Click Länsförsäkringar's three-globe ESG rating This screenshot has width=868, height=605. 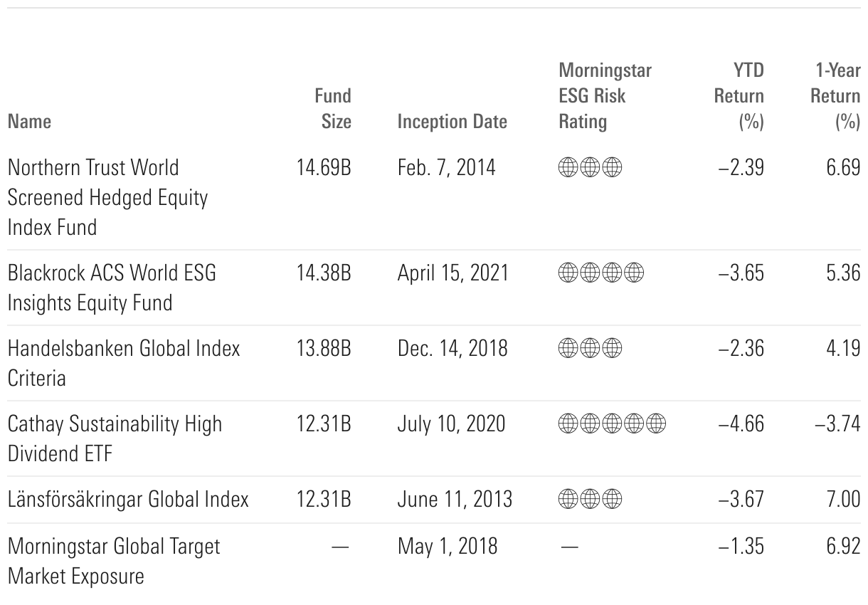coord(590,499)
